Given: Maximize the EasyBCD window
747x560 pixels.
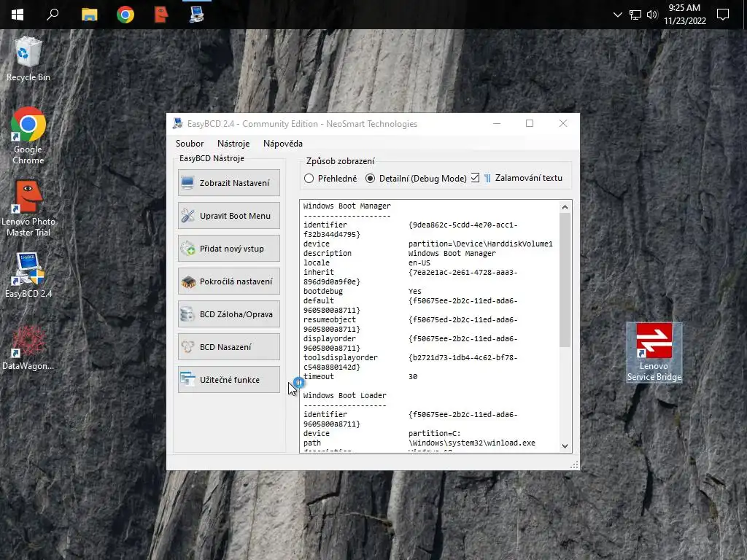Looking at the screenshot, I should tap(530, 123).
